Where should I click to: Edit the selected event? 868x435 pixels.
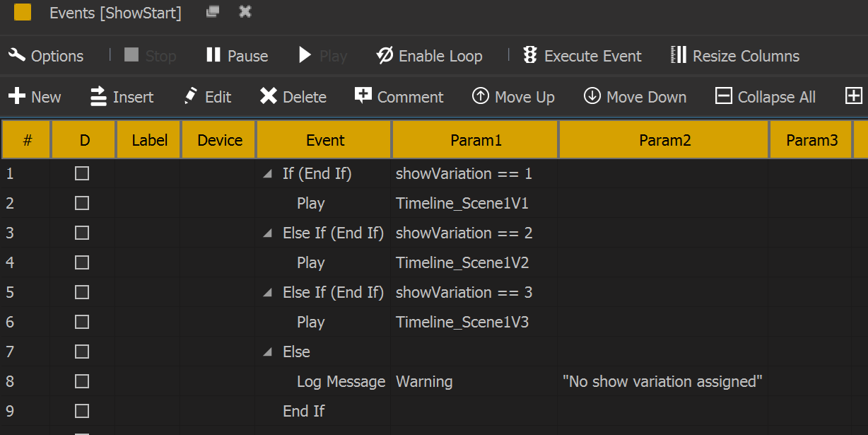pos(191,97)
